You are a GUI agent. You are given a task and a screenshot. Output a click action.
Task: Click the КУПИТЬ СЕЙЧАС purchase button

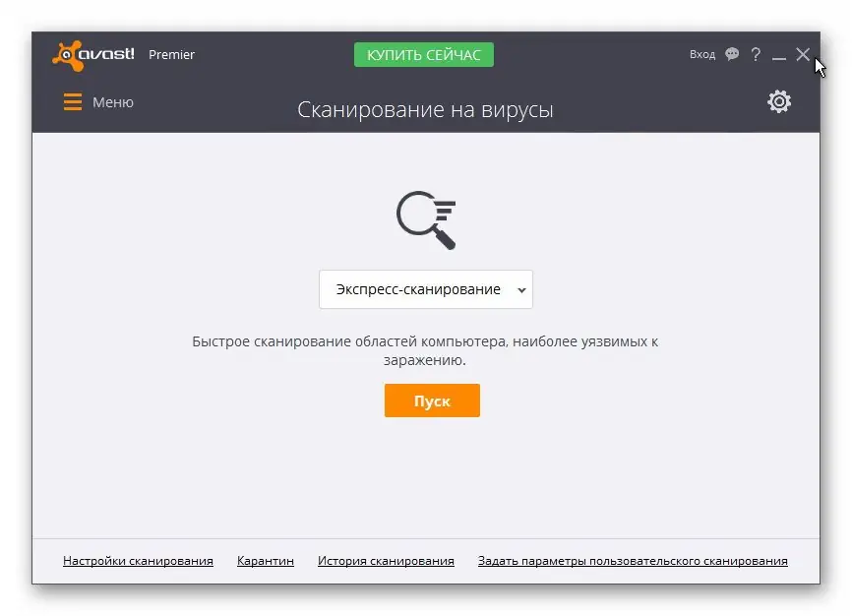423,54
